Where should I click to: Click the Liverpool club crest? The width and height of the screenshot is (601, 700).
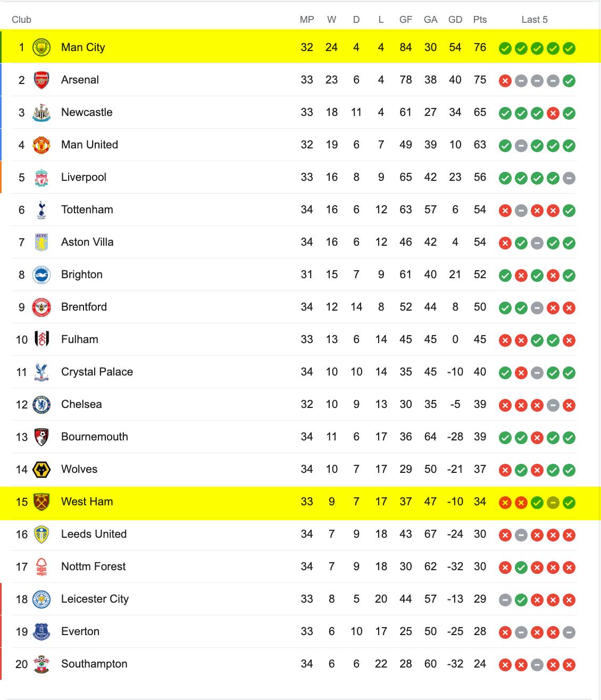coord(41,177)
